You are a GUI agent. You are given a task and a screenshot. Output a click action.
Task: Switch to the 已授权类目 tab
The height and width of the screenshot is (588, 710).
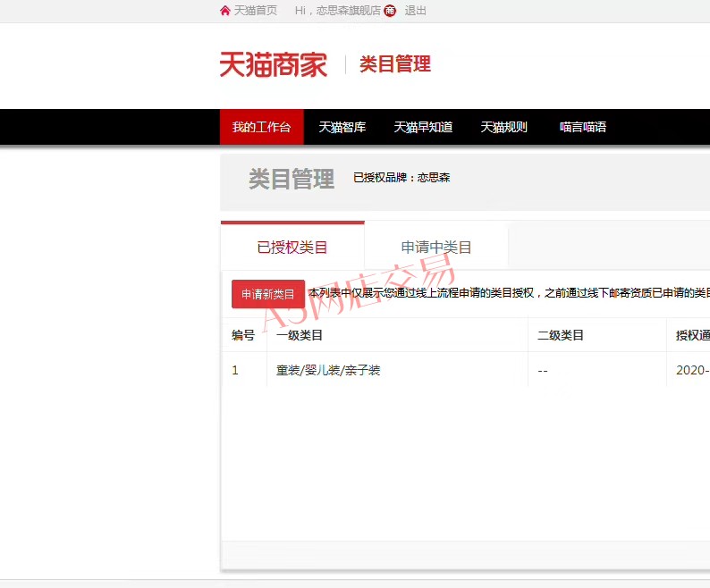tap(292, 247)
